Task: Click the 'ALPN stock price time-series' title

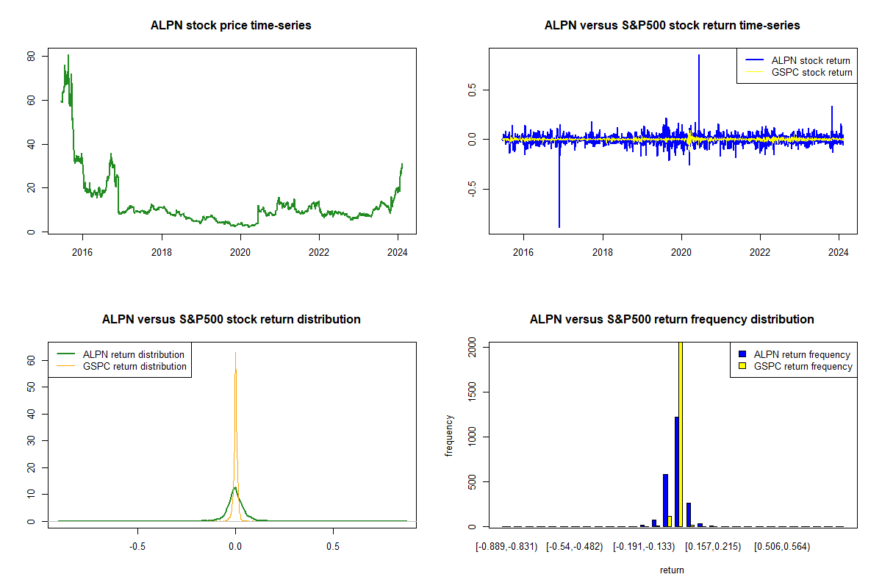Action: click(x=231, y=26)
